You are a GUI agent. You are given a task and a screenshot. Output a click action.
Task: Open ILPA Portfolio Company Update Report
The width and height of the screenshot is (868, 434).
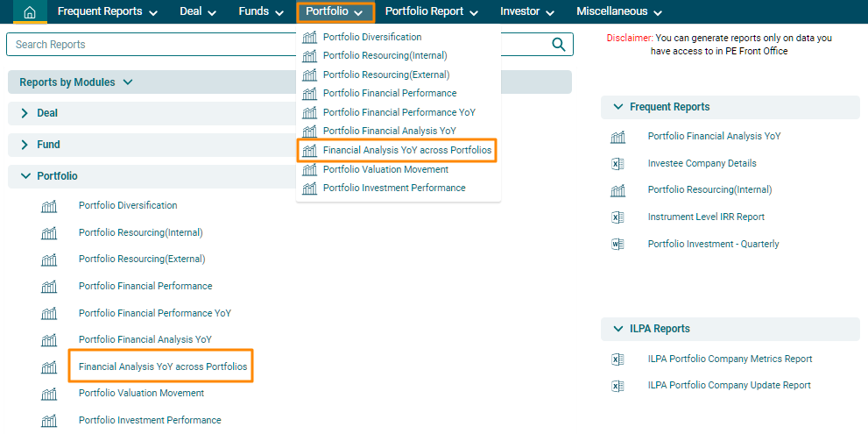pos(729,386)
